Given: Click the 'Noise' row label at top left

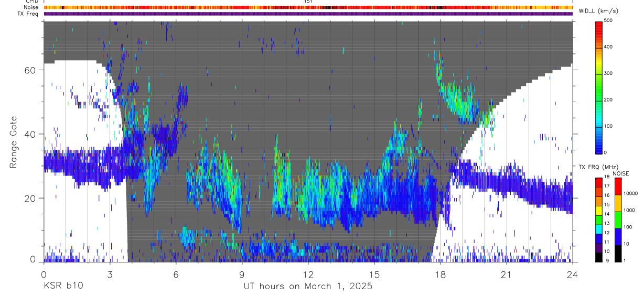Looking at the screenshot, I should pos(31,7).
